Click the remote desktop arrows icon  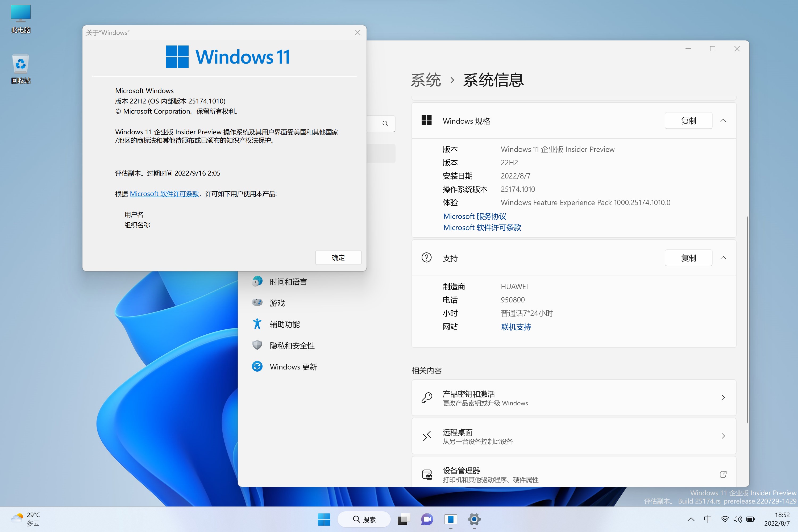tap(426, 436)
